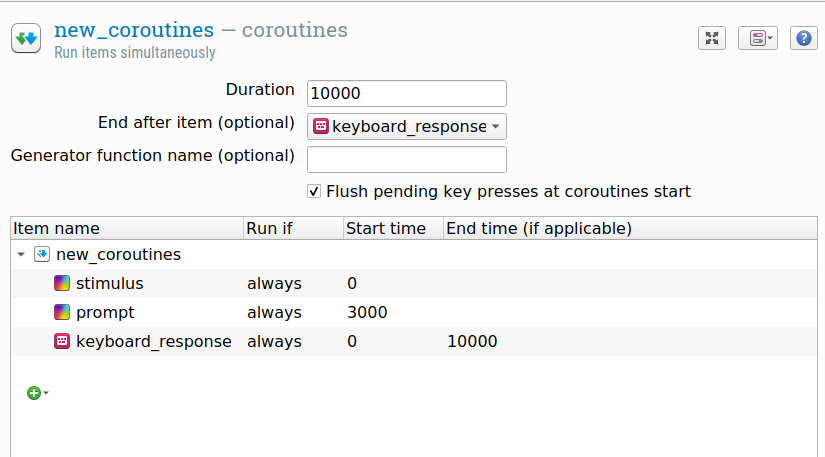Click the Run if column header
The image size is (825, 457).
coord(269,228)
